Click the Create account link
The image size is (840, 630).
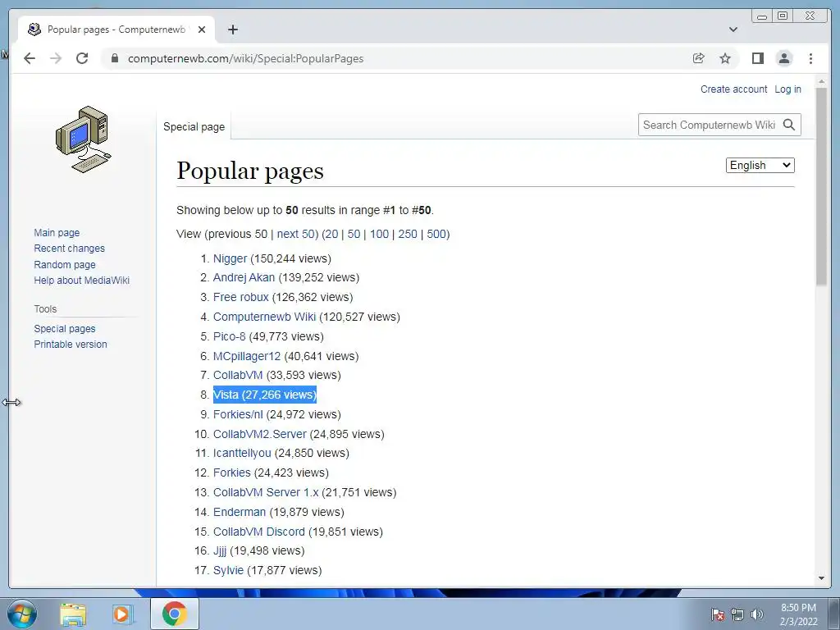tap(733, 89)
